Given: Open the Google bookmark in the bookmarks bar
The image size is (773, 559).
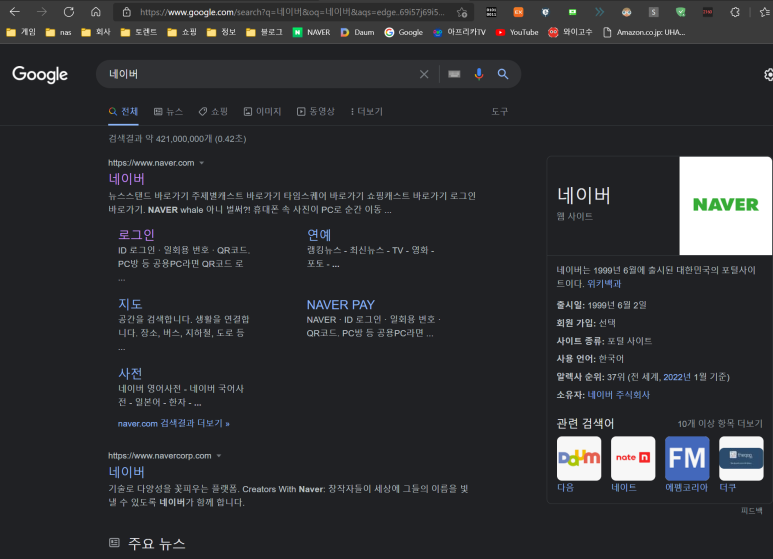Looking at the screenshot, I should tap(404, 32).
